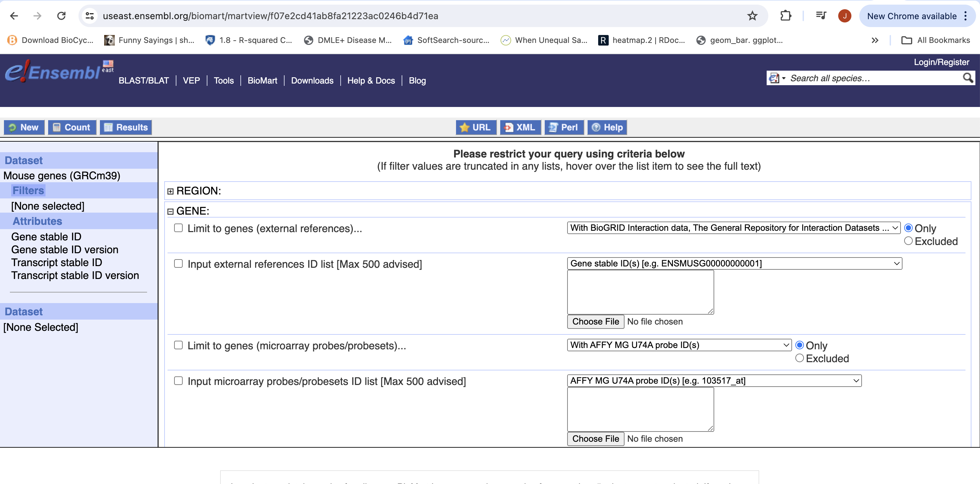
Task: Bookmark this page with the star icon
Action: [x=752, y=16]
